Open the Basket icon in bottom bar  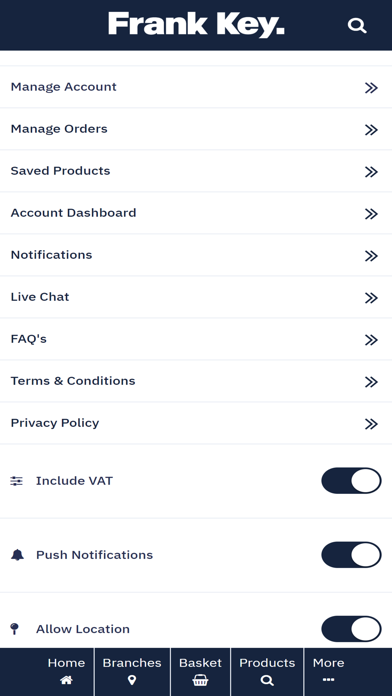(x=200, y=680)
